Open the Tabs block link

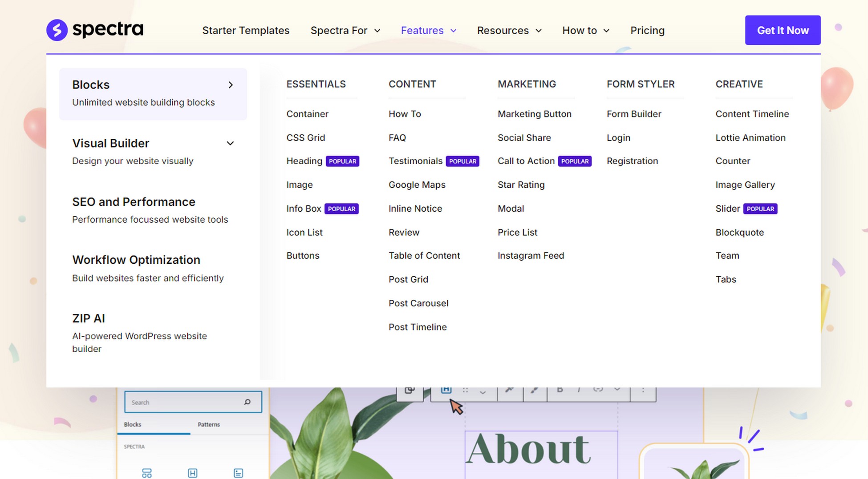tap(726, 279)
